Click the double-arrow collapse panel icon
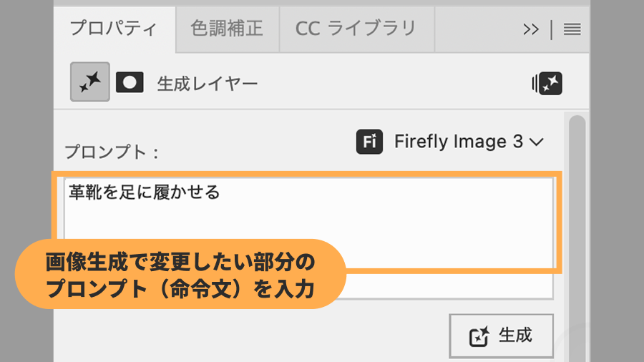Image resolution: width=644 pixels, height=362 pixels. 531,29
